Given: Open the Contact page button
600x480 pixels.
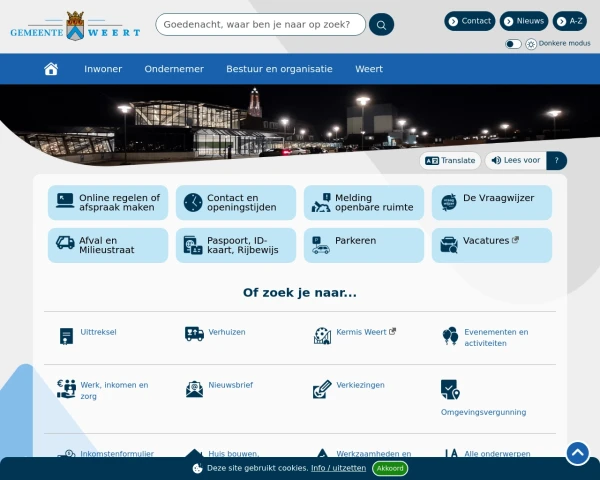Looking at the screenshot, I should pyautogui.click(x=470, y=21).
